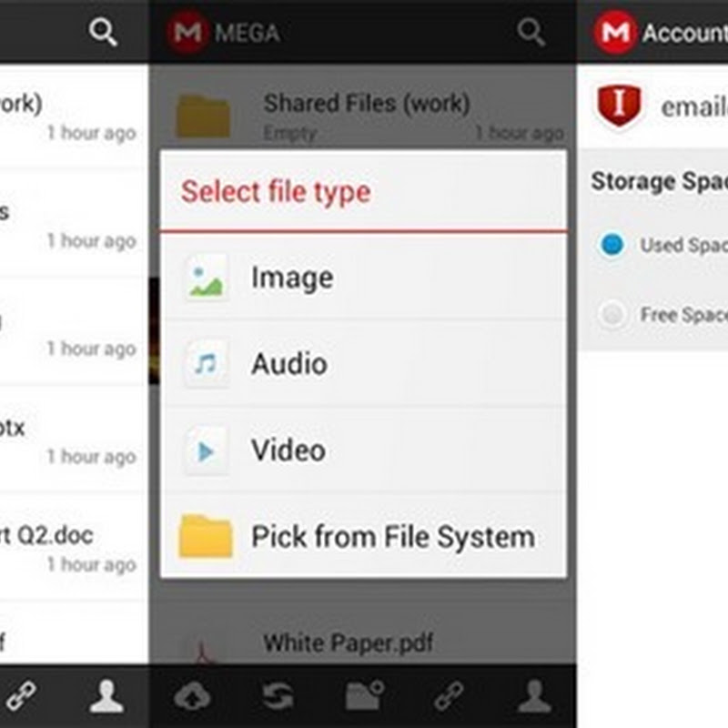
Task: Open file ending in Q2.doc in left list
Action: [75, 548]
